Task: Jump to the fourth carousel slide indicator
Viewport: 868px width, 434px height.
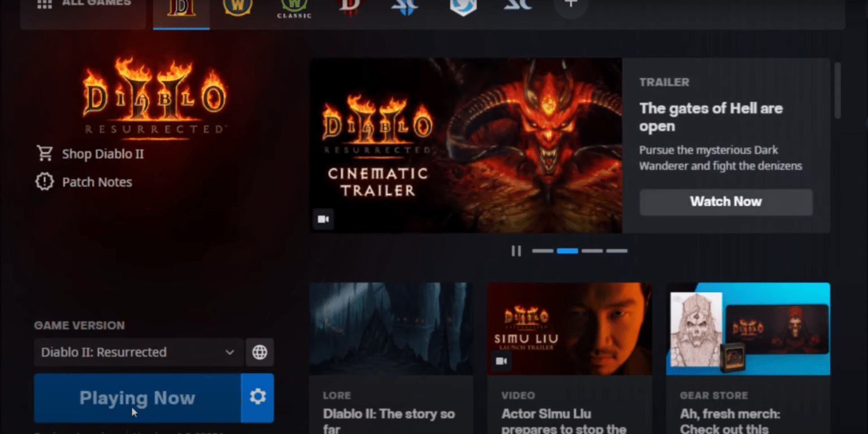Action: coord(617,251)
